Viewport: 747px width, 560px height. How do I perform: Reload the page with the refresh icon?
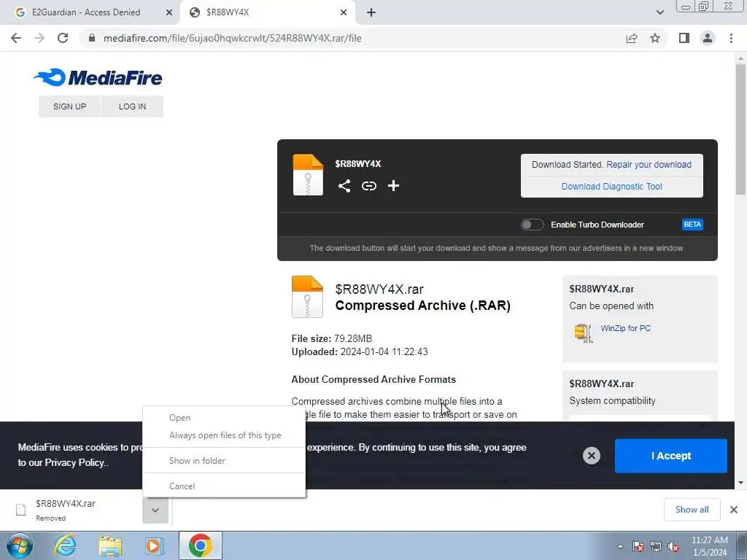point(63,38)
